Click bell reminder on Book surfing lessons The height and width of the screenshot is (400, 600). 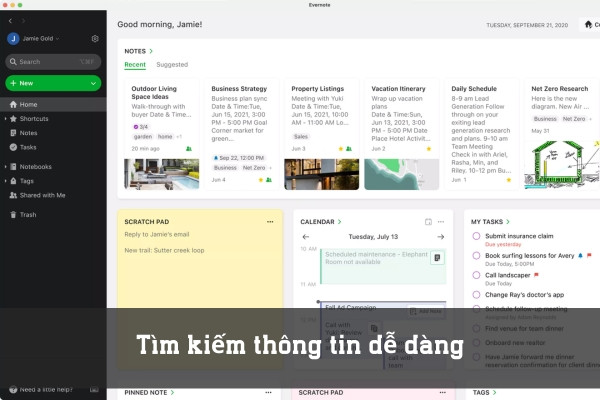(580, 255)
